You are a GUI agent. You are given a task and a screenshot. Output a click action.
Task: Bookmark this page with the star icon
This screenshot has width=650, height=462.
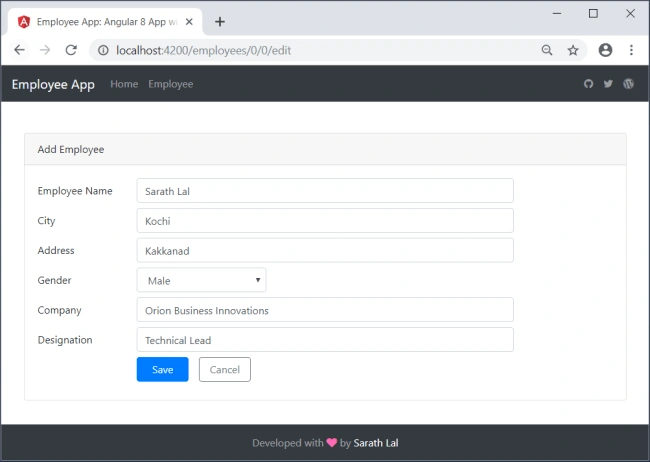click(x=573, y=50)
